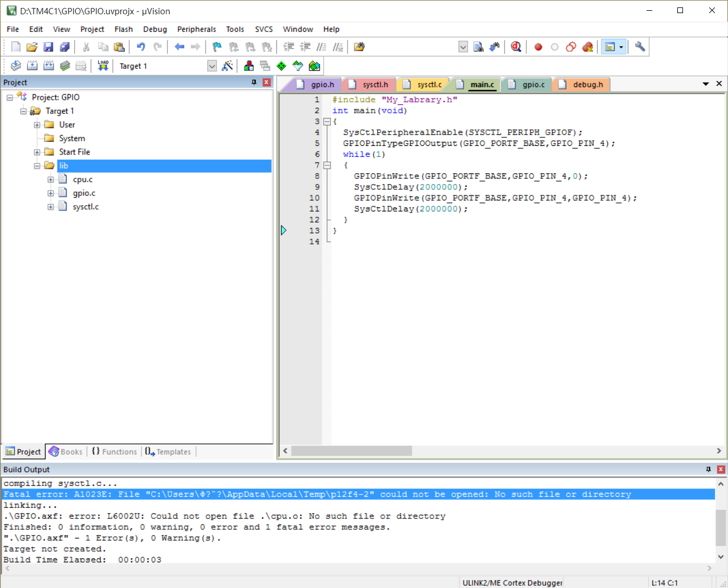Toggle bookmark using the blue flag icon

(216, 47)
